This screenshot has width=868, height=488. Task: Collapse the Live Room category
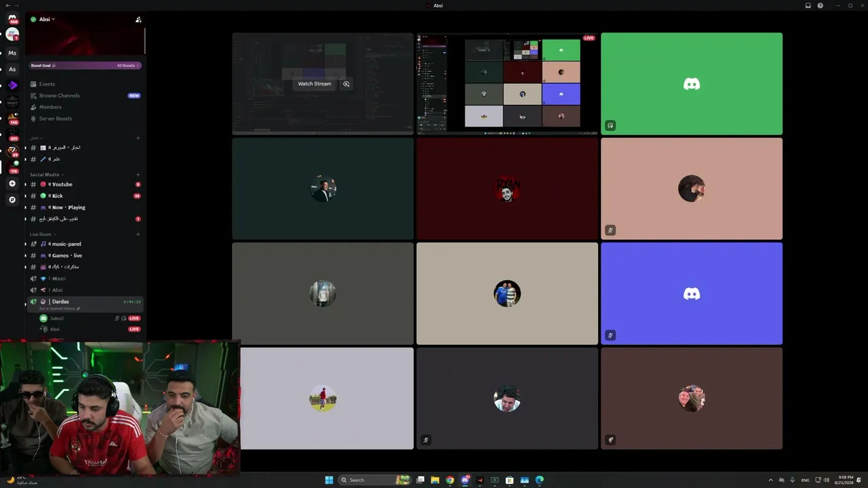(42, 235)
